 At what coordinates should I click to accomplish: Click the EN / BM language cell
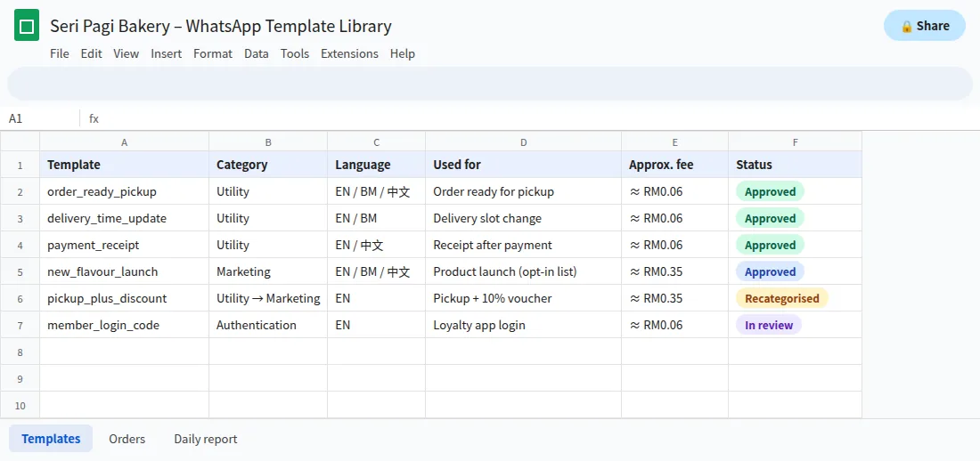tap(376, 218)
